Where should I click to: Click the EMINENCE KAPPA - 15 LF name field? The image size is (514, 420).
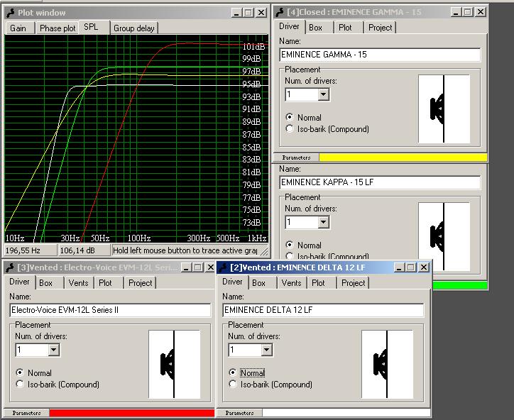point(381,182)
